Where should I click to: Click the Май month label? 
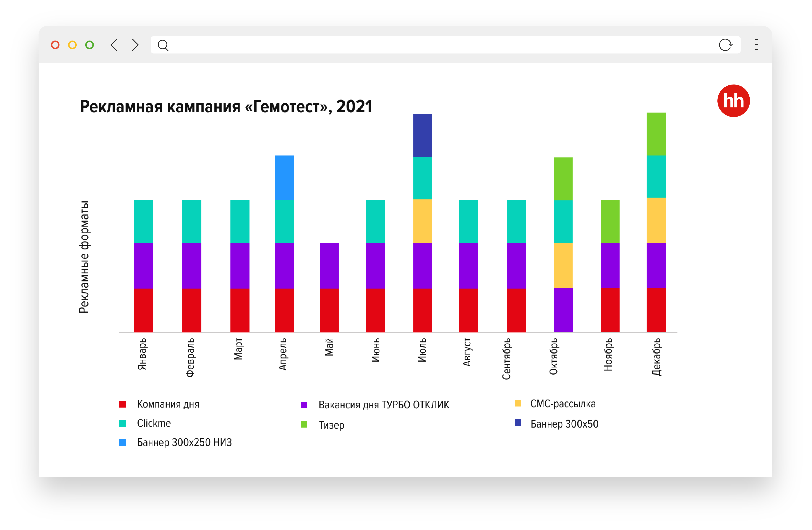click(329, 347)
